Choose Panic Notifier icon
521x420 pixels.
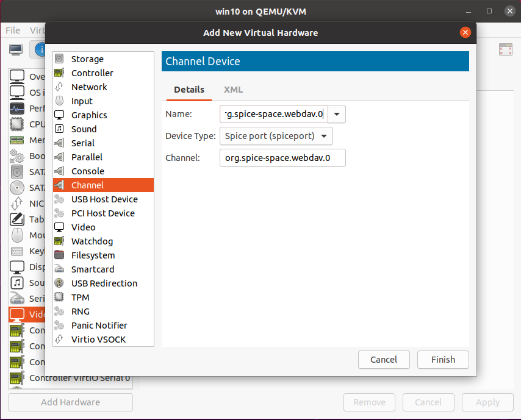[x=59, y=325]
